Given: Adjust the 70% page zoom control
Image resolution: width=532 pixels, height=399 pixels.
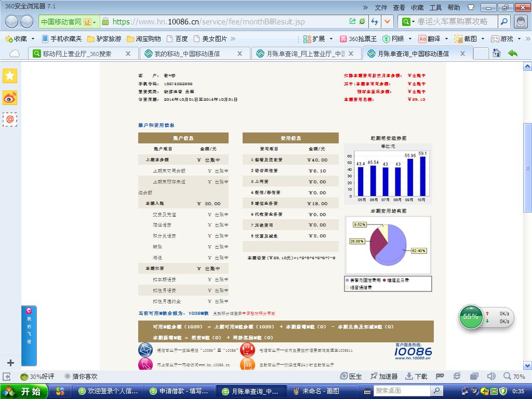Looking at the screenshot, I should [514, 376].
